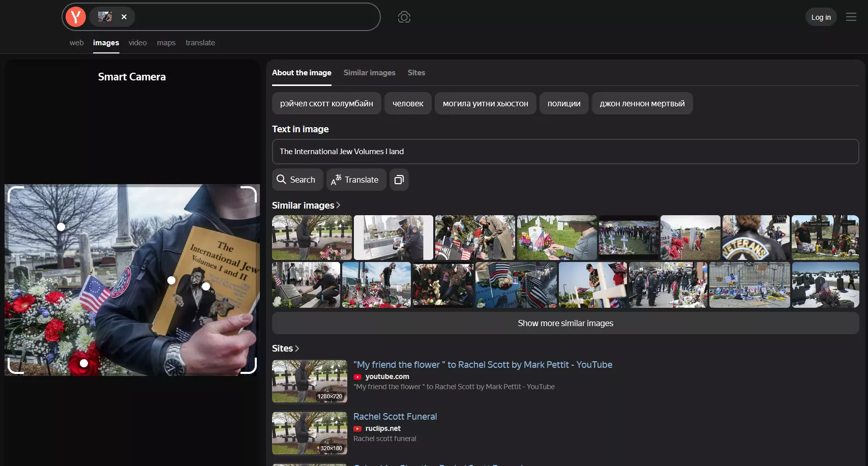The height and width of the screenshot is (466, 868).
Task: Select the tree object marker dot
Action: click(61, 227)
